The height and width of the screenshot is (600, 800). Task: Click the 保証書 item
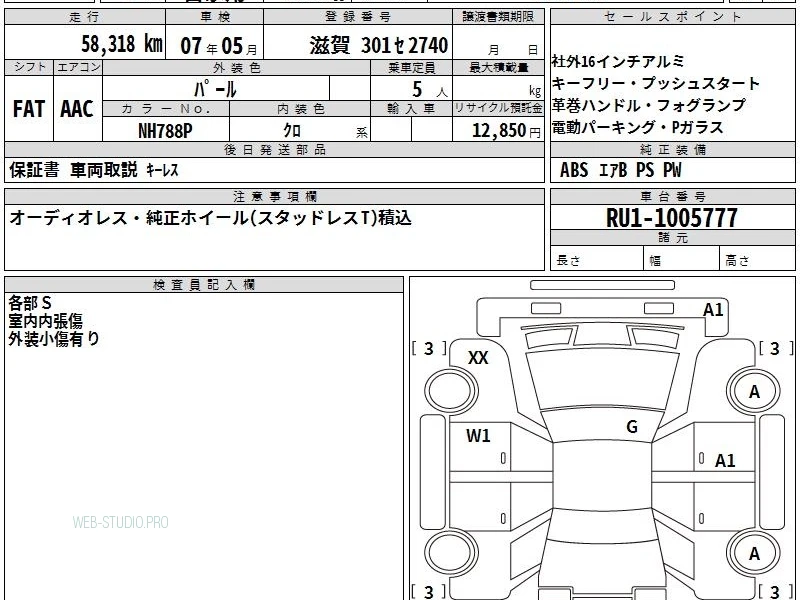34,170
